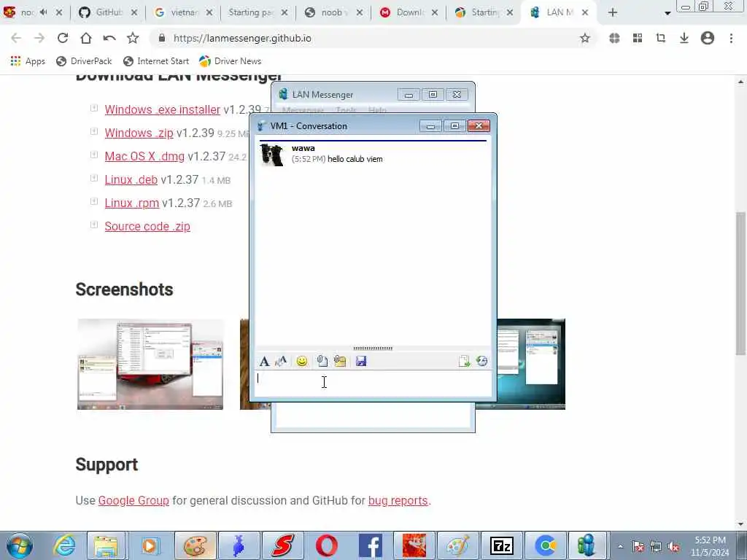Click the page with green arrow icon

464,362
